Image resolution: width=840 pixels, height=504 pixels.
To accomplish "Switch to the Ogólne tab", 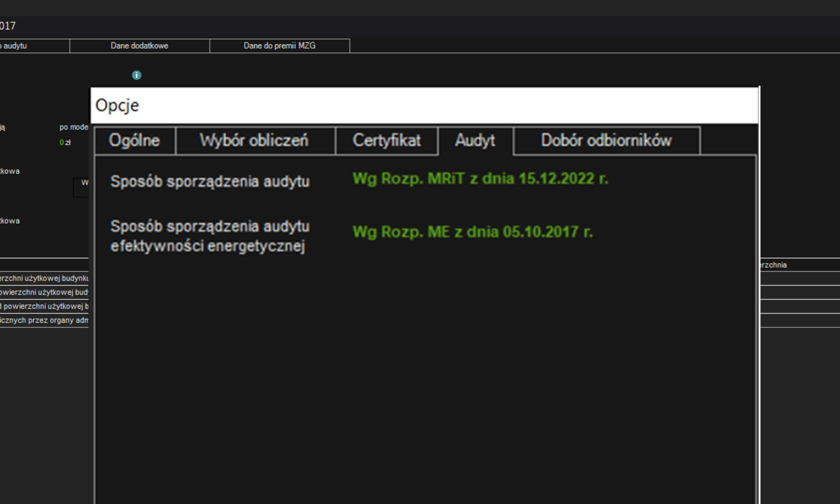I will coord(135,141).
